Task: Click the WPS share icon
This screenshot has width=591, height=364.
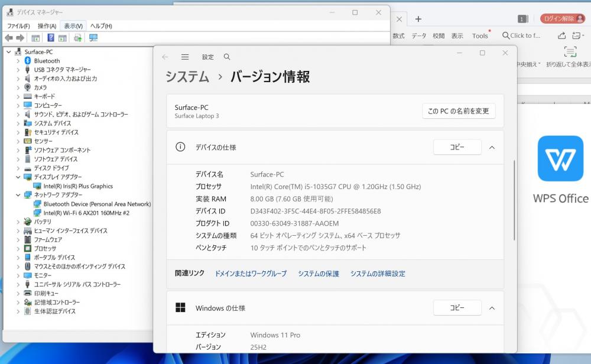Action: click(561, 35)
